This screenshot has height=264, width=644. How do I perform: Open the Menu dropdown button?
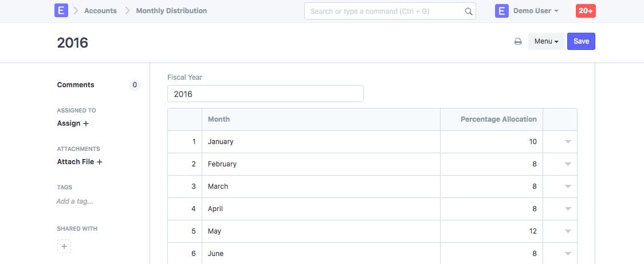coord(546,41)
